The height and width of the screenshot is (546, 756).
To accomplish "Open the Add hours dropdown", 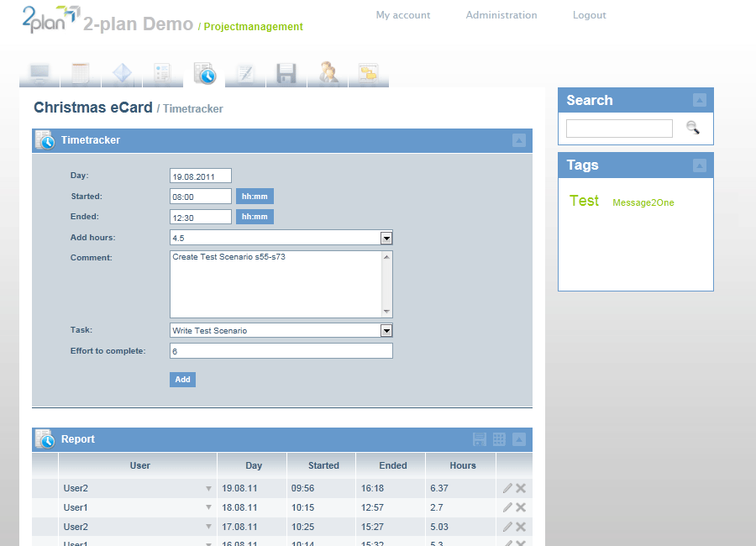I will 386,238.
